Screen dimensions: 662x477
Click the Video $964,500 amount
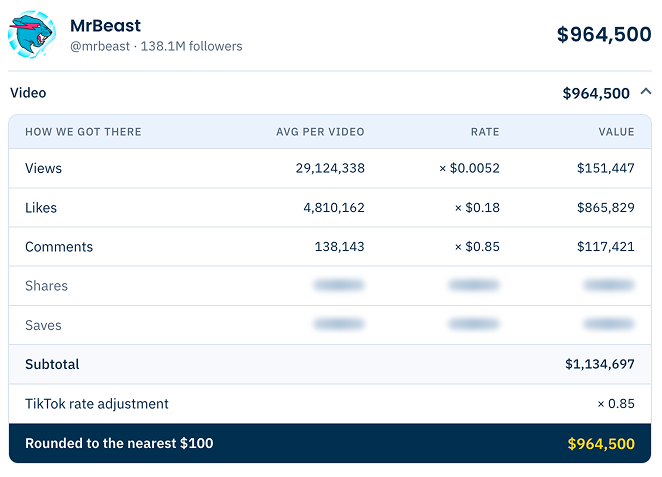tap(596, 93)
